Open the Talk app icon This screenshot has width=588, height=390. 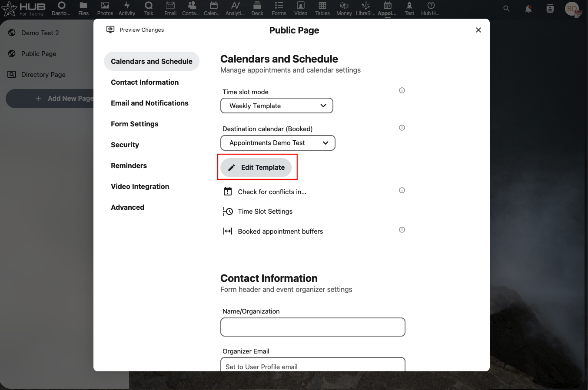pyautogui.click(x=149, y=9)
